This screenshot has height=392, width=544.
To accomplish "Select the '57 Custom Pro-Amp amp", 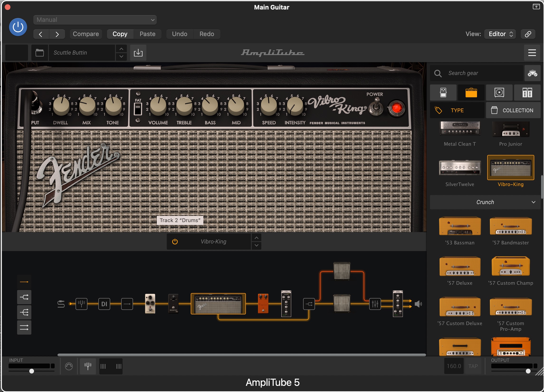I will pyautogui.click(x=511, y=314).
